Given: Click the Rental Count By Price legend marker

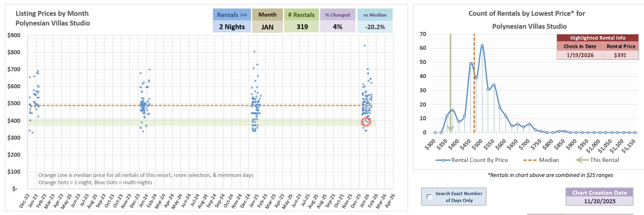Looking at the screenshot, I should (443, 160).
